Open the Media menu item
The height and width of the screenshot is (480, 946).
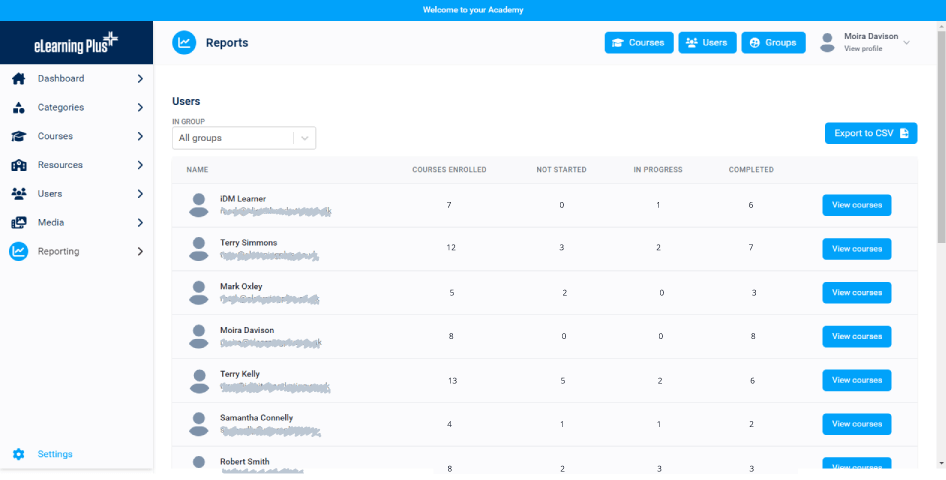51,223
